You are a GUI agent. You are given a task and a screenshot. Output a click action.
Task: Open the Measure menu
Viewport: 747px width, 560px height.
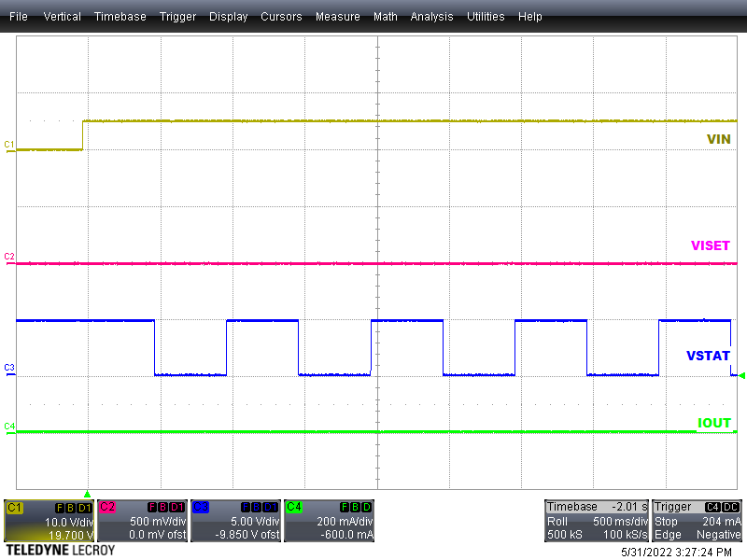tap(337, 16)
